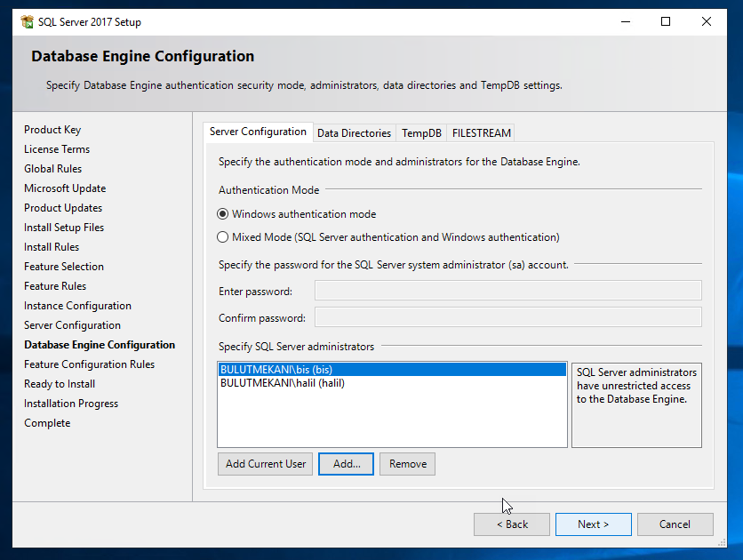This screenshot has height=560, width=743.
Task: Click the SQL Server Setup title icon
Action: 27,22
